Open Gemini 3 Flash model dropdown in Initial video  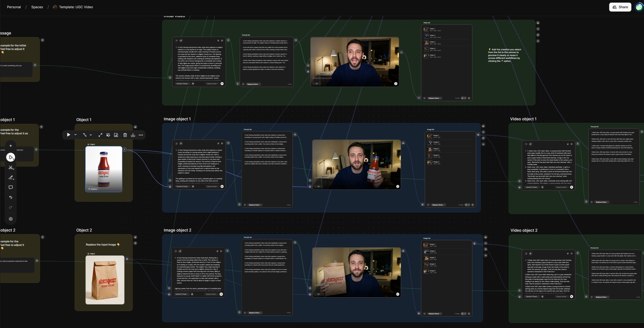[183, 84]
